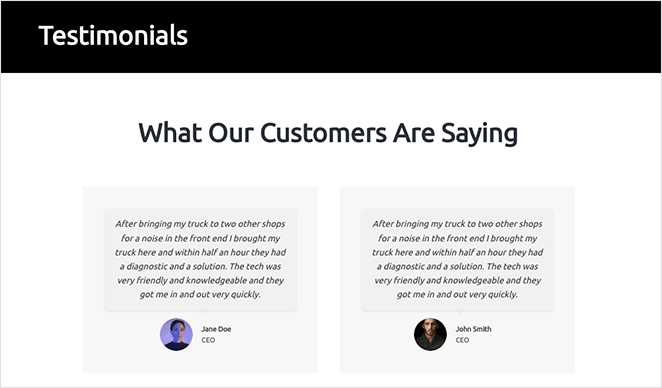Click the Jane Doe name label
662x388 pixels.
coord(216,329)
